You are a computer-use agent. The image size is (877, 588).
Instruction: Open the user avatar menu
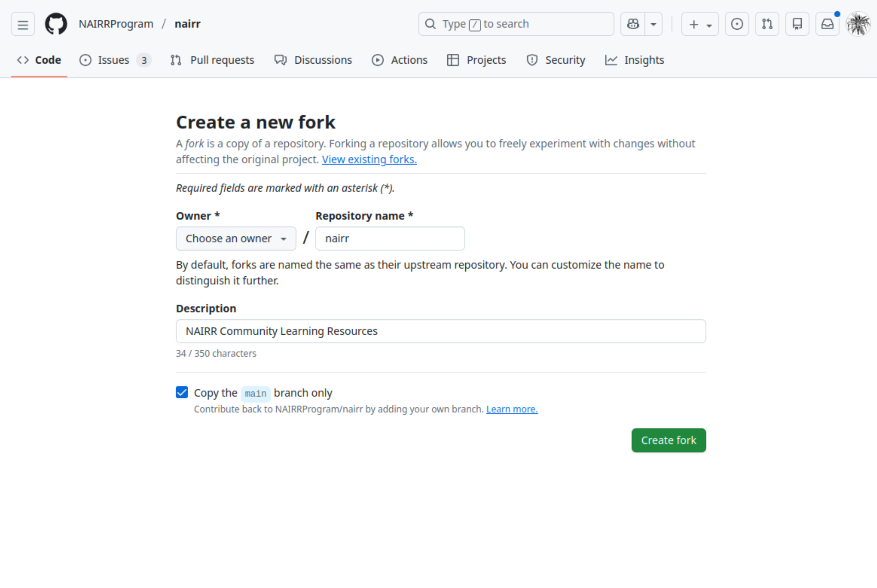(x=858, y=24)
